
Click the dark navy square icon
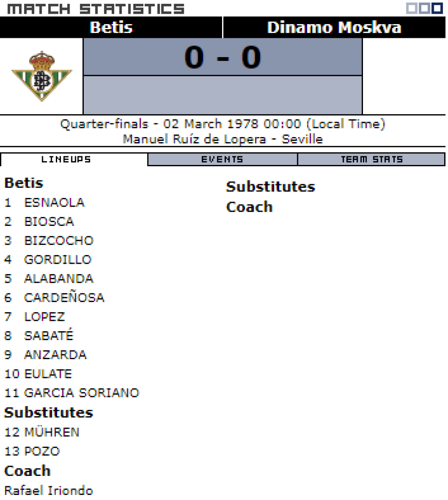(x=437, y=8)
